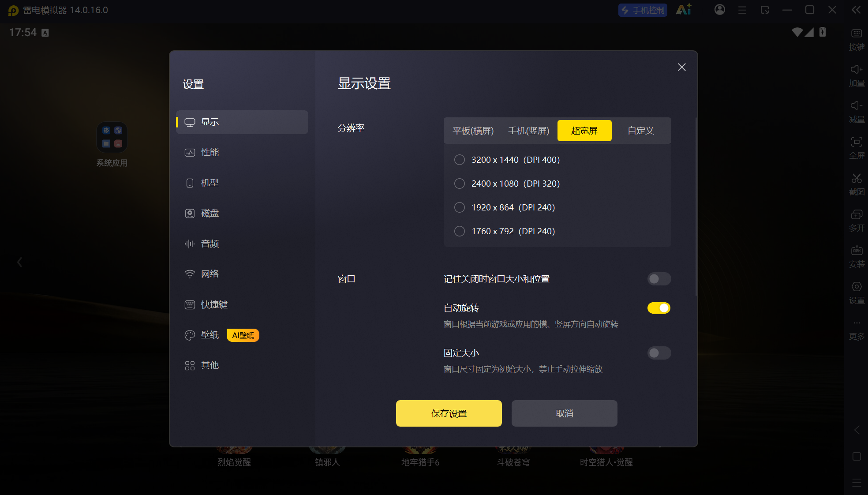The image size is (868, 495).
Task: Open the AI assistant icon in title bar
Action: pyautogui.click(x=684, y=10)
